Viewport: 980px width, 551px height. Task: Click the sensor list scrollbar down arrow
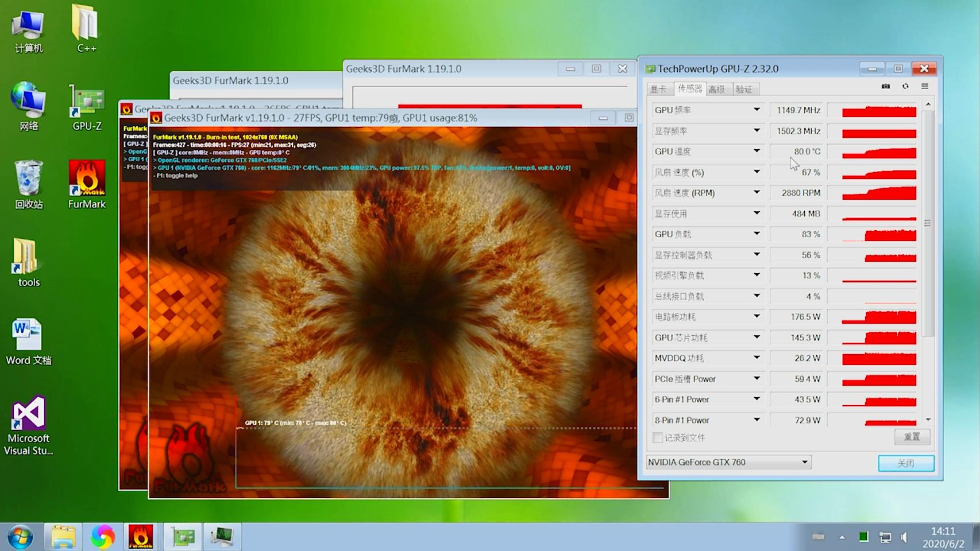[x=928, y=420]
